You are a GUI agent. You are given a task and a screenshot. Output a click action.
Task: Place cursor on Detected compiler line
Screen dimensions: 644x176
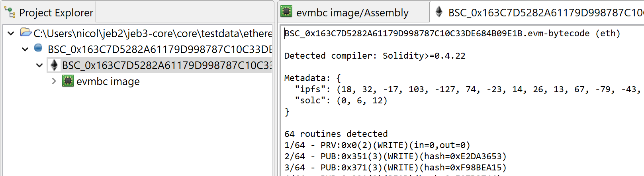tap(375, 55)
